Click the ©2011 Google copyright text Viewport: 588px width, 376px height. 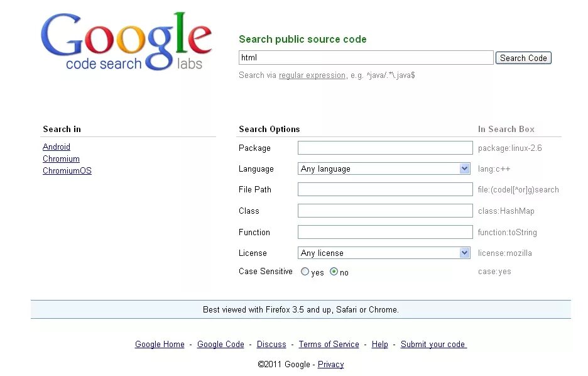coord(284,364)
